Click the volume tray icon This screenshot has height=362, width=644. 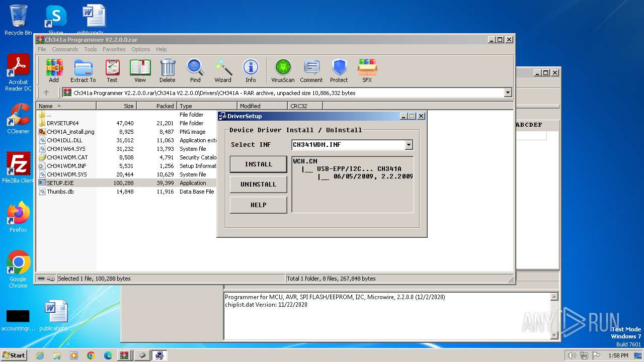pyautogui.click(x=572, y=355)
